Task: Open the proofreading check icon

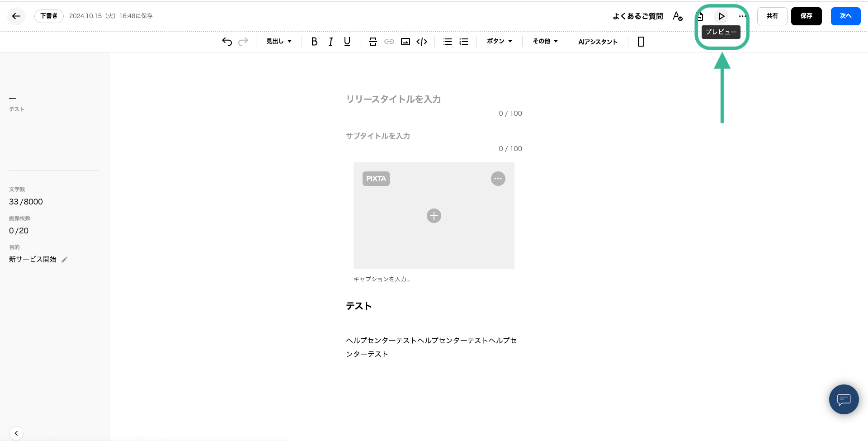Action: tap(677, 16)
